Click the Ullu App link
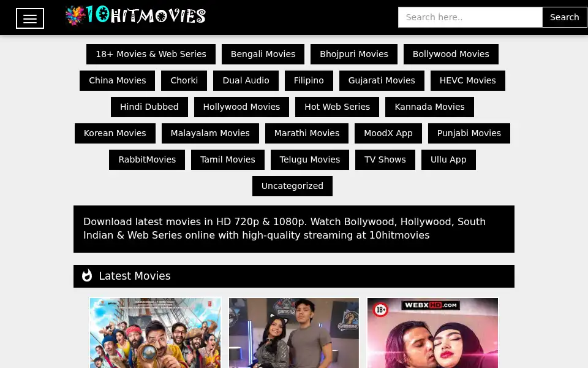Screen dimensions: 588x368 click(448, 159)
